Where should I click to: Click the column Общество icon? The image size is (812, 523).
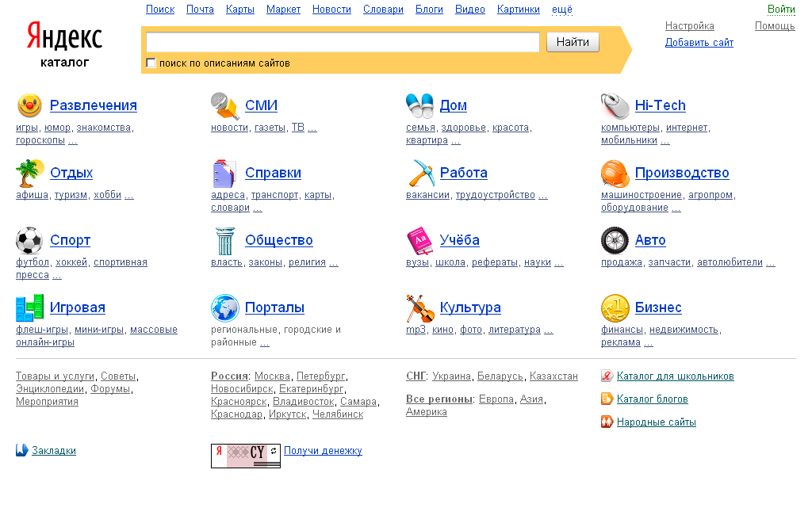coord(225,241)
